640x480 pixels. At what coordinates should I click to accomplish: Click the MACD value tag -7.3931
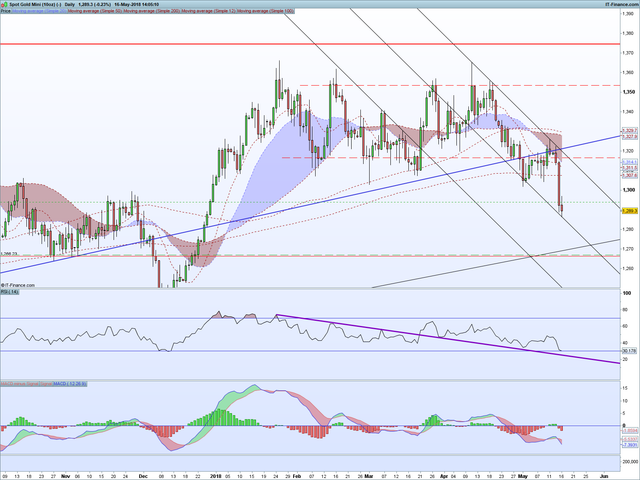click(x=629, y=445)
